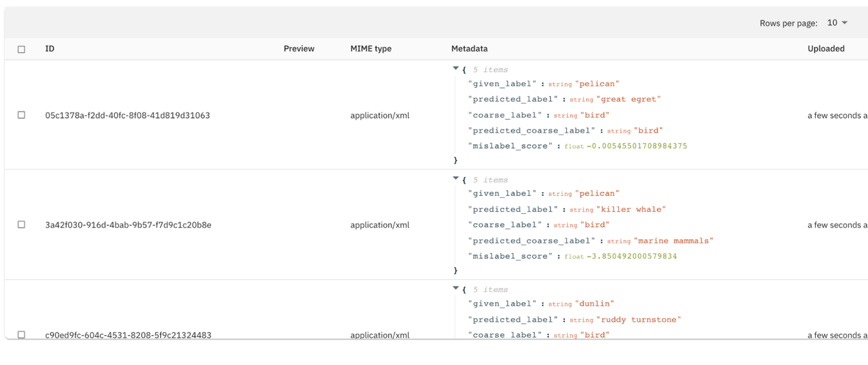Screen dimensions: 868x365
Task: Open record c90ed9fc-604c-4531-8208-5f9c21324483
Action: 128,334
